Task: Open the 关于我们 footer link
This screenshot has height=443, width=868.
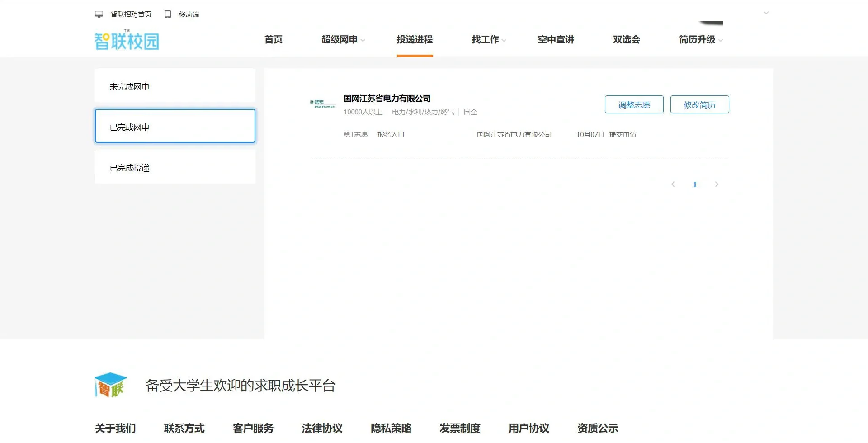Action: [x=115, y=428]
